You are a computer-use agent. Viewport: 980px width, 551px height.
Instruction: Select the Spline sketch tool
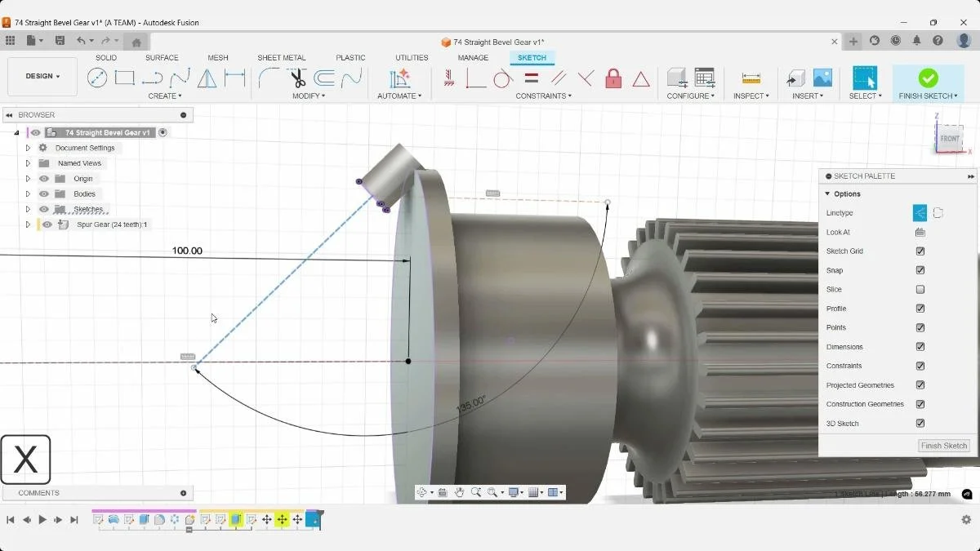[x=180, y=78]
